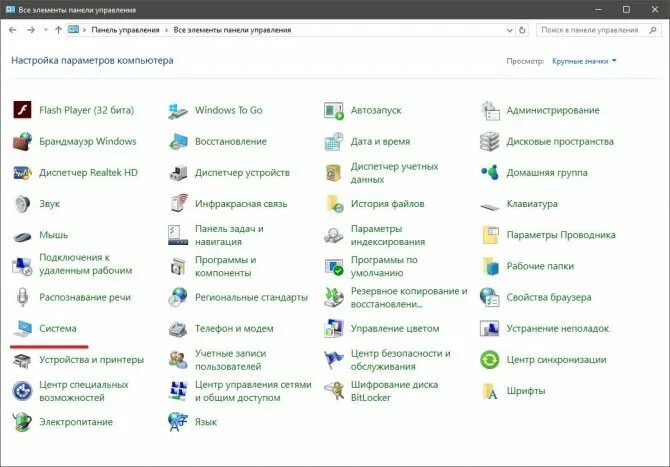Open the Просмотр: Крупные значки dropdown
Image resolution: width=670 pixels, height=467 pixels.
click(584, 61)
